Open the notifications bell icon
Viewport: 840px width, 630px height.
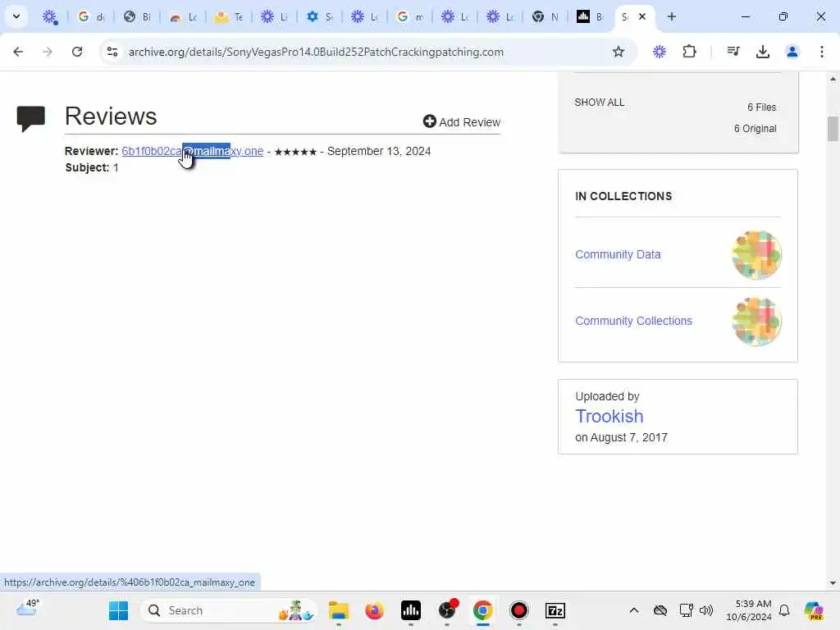pos(784,610)
